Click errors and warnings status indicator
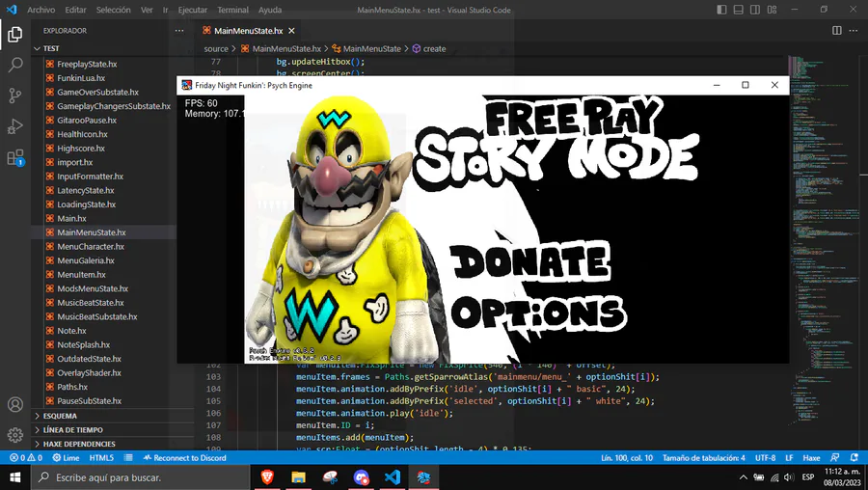The width and height of the screenshot is (868, 490). pos(26,458)
